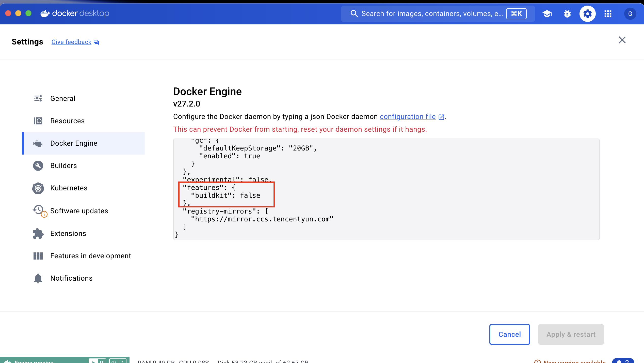This screenshot has height=363, width=644.
Task: Click the search magnifier icon
Action: (354, 13)
